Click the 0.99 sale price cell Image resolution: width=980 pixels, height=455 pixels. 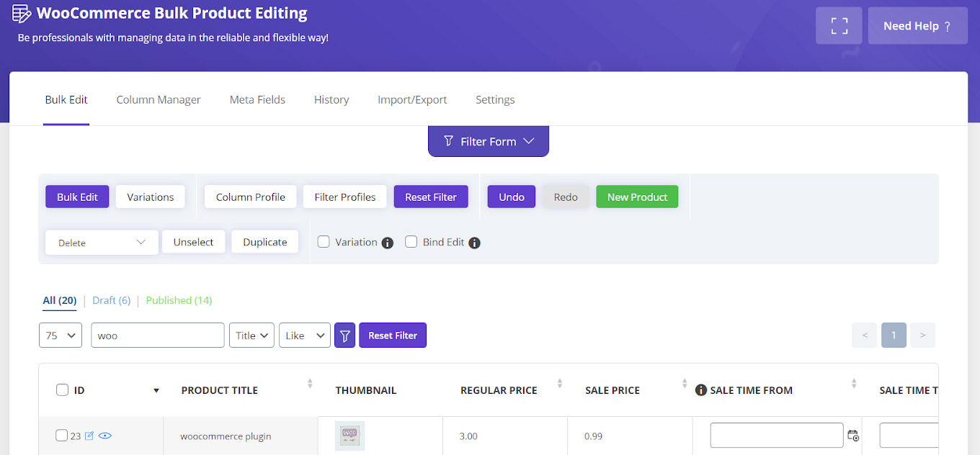[x=630, y=436]
